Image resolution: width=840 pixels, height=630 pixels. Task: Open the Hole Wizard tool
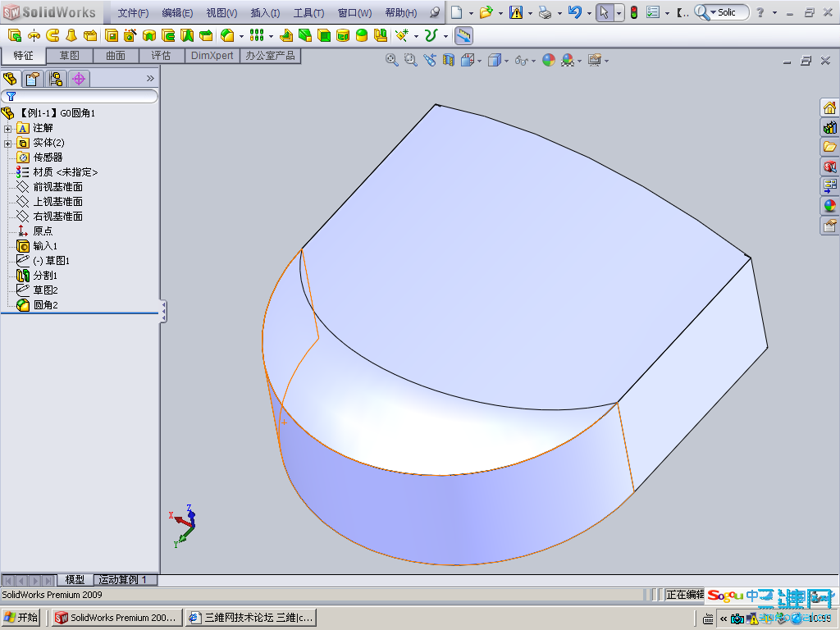tap(130, 35)
